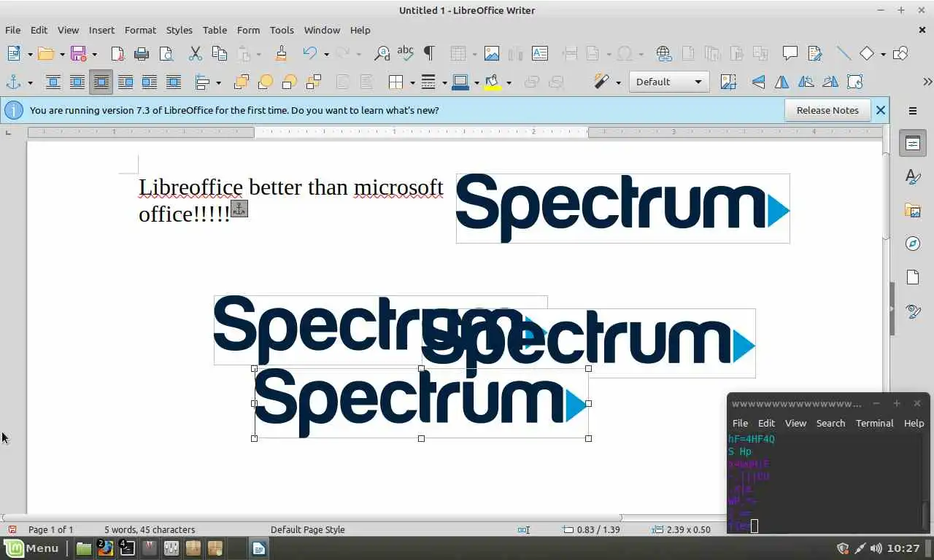This screenshot has width=934, height=560.
Task: Expand the basic shapes dropdown arrow
Action: [883, 54]
